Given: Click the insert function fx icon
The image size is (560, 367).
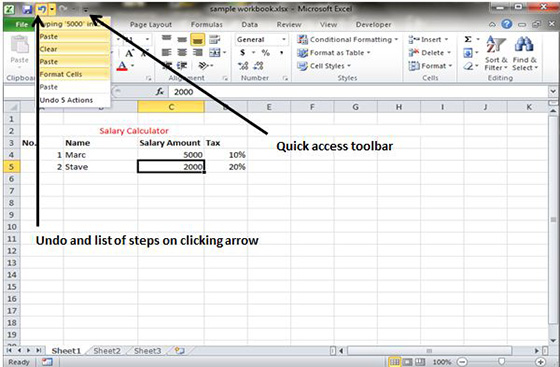Looking at the screenshot, I should [x=159, y=92].
